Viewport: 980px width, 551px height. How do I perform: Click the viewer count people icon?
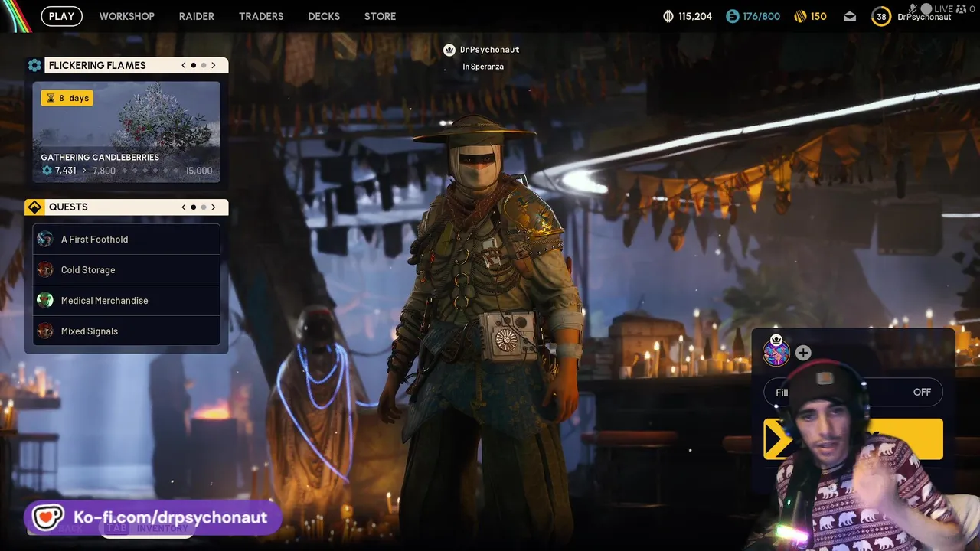click(962, 9)
